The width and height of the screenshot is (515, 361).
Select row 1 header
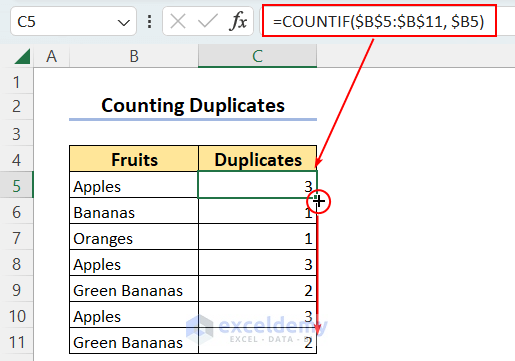pos(16,82)
